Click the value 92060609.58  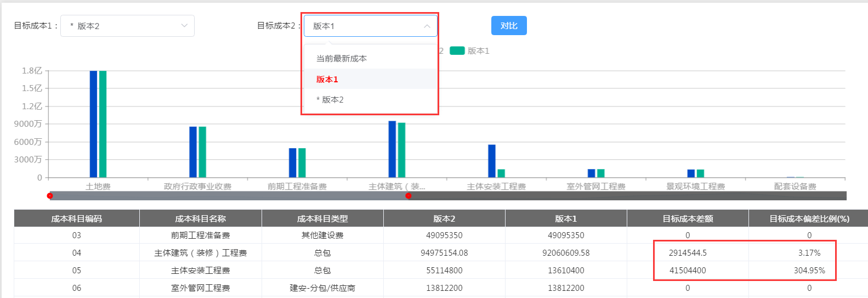(x=566, y=252)
